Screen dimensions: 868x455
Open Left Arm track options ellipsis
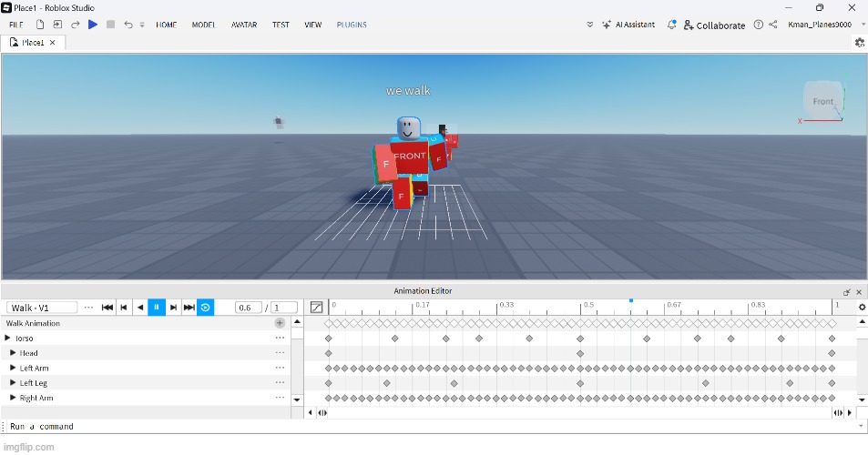pyautogui.click(x=281, y=368)
